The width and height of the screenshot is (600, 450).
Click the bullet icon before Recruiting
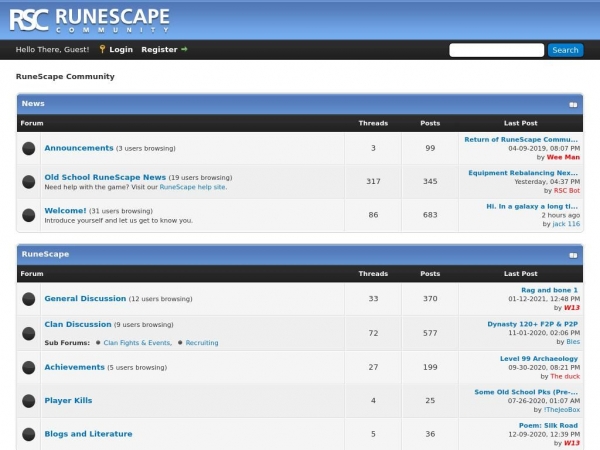(x=180, y=342)
